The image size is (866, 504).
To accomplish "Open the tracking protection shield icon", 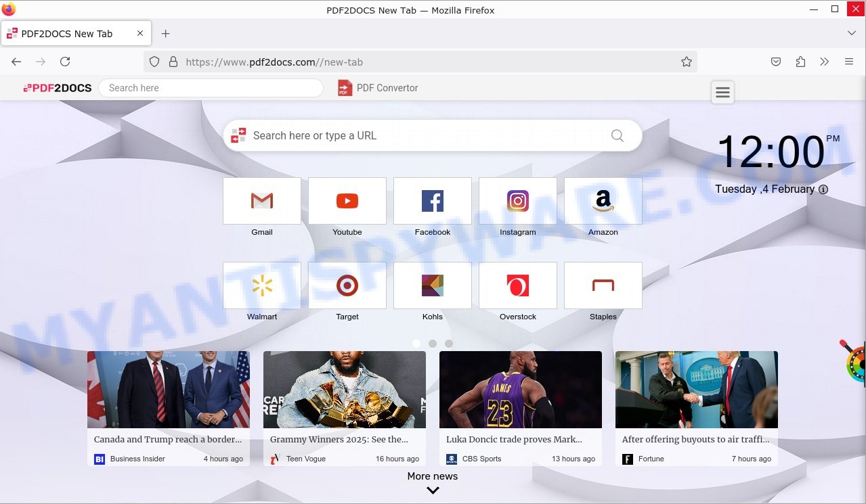I will click(x=154, y=62).
